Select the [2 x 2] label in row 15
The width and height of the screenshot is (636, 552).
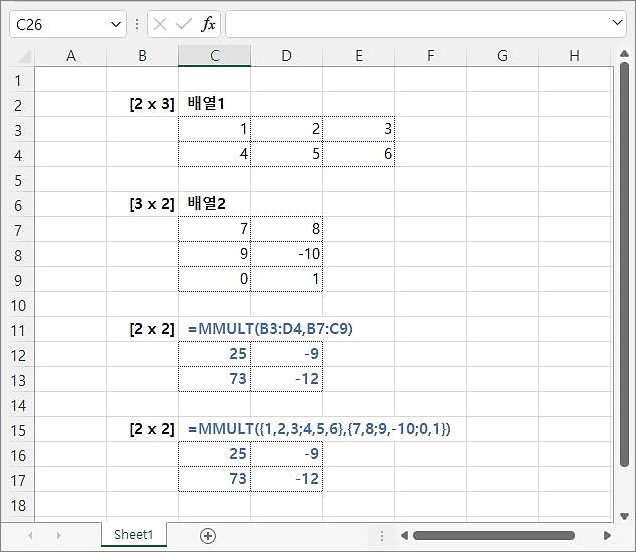[142, 429]
